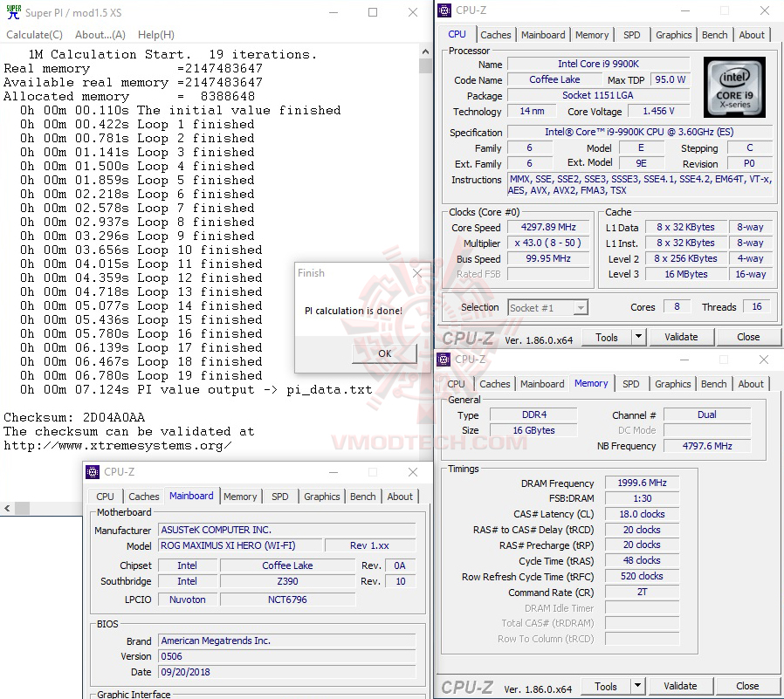The width and height of the screenshot is (784, 699).
Task: Open the Bench tab
Action: pos(714,35)
